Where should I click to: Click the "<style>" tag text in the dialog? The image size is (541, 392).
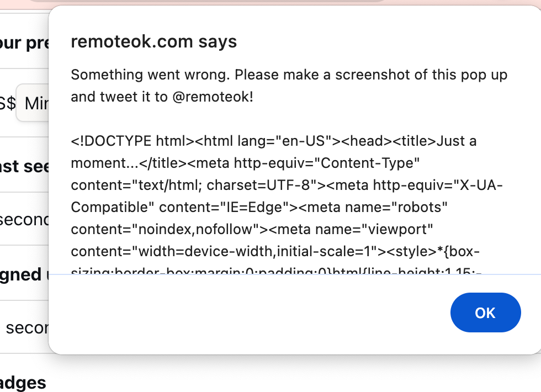point(408,252)
